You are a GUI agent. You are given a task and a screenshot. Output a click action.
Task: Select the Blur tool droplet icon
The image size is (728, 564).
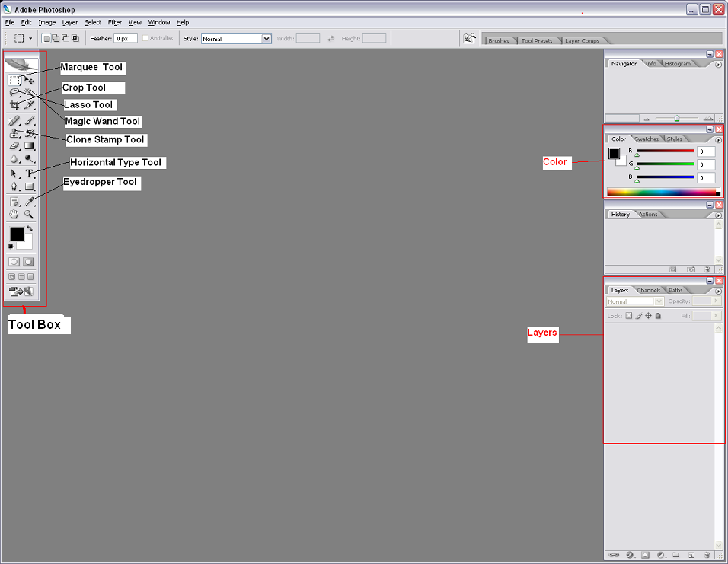(14, 159)
